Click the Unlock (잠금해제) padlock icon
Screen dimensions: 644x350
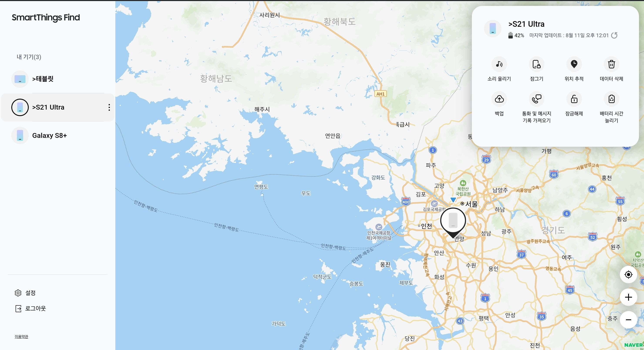pyautogui.click(x=574, y=99)
